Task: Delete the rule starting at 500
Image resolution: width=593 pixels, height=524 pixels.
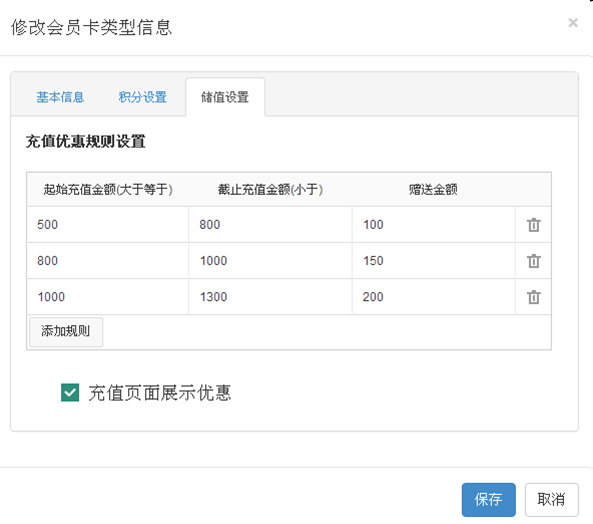Action: (534, 225)
